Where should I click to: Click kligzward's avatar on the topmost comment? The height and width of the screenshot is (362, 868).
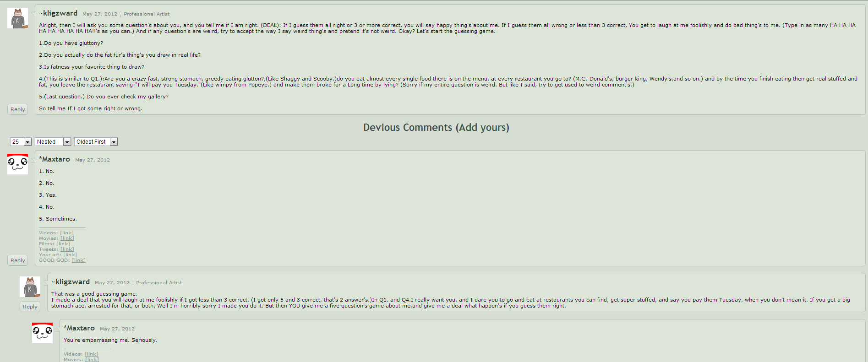[x=17, y=18]
